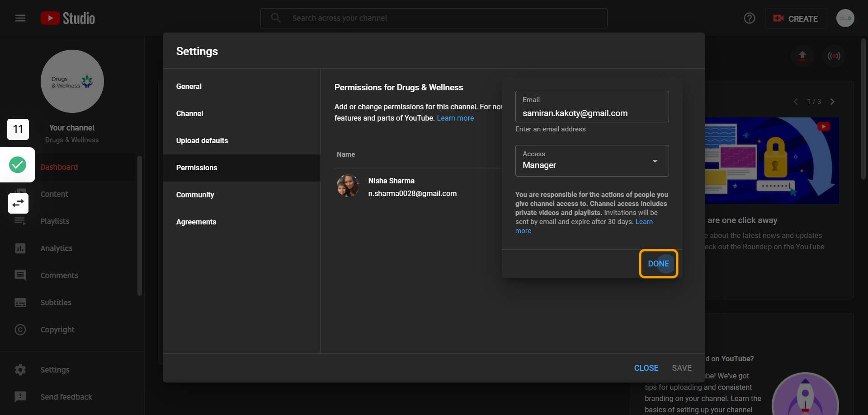
Task: Click CLOSE in the Settings dialog
Action: 646,368
